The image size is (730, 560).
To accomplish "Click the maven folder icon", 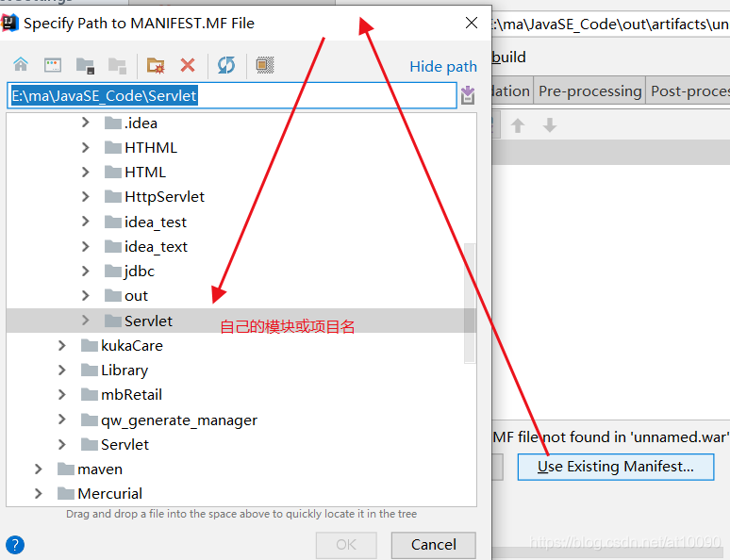I will [x=66, y=469].
